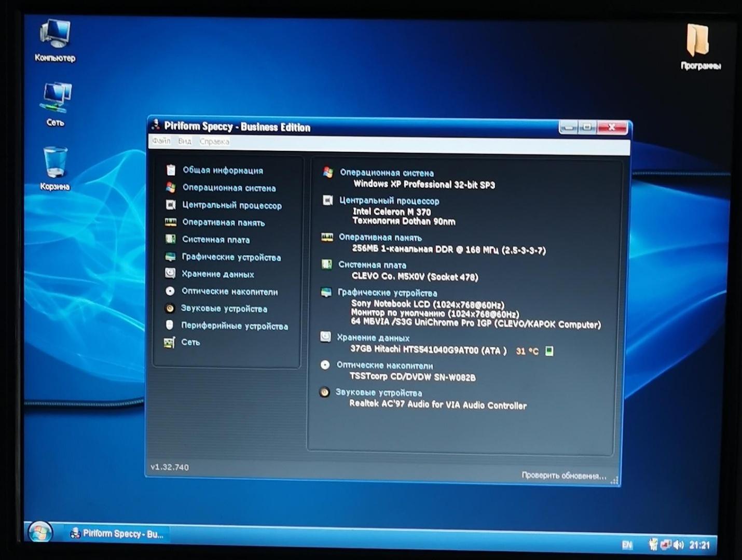Click the speaker icon beside summary Звуковые устройства
742x560 pixels.
click(324, 393)
